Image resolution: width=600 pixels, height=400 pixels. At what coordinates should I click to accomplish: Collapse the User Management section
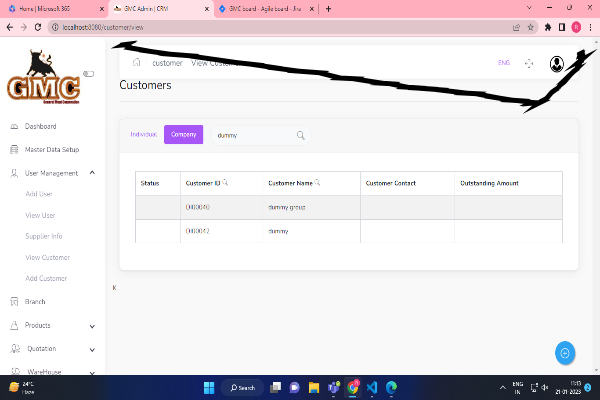pyautogui.click(x=92, y=173)
